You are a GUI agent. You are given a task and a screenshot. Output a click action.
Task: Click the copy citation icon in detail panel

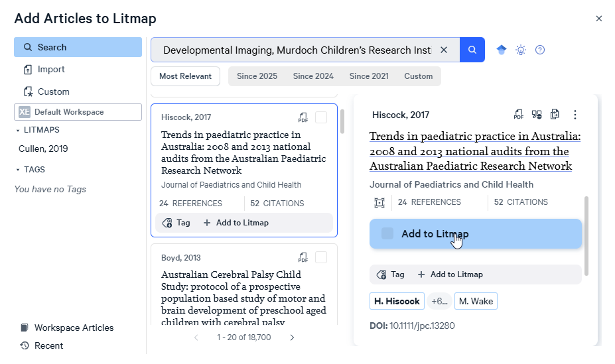tap(555, 115)
